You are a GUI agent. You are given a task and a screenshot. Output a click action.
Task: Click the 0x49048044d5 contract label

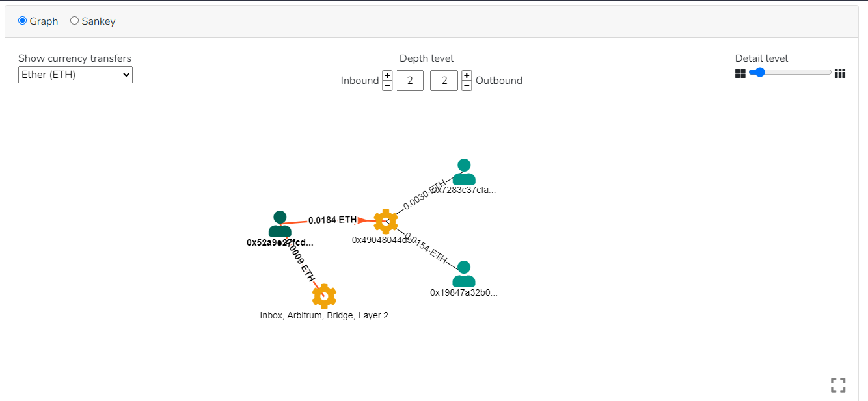coord(383,240)
